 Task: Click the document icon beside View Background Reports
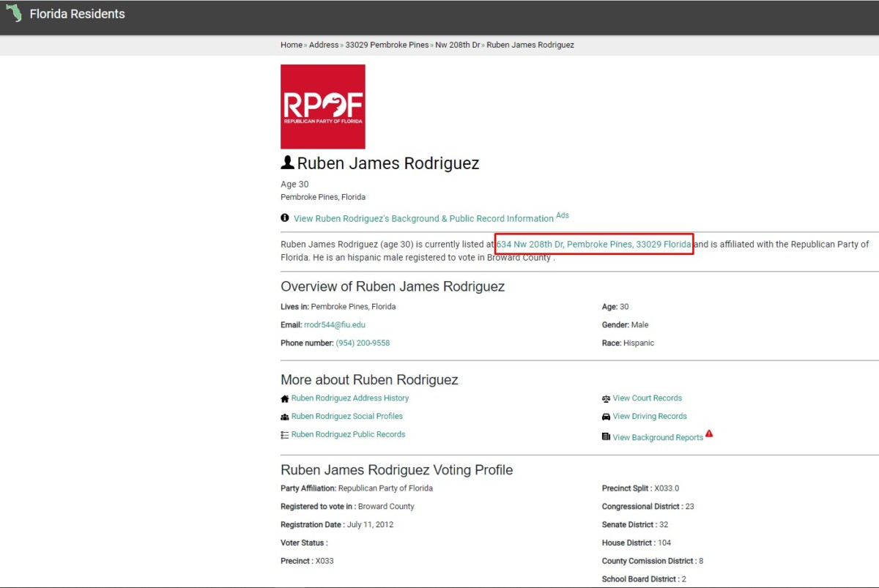(x=606, y=437)
